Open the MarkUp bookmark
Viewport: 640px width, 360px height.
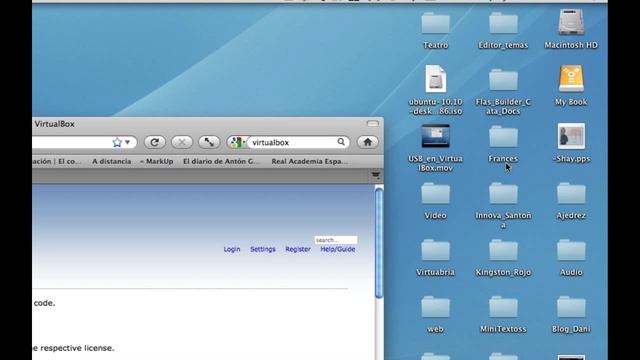[156, 161]
